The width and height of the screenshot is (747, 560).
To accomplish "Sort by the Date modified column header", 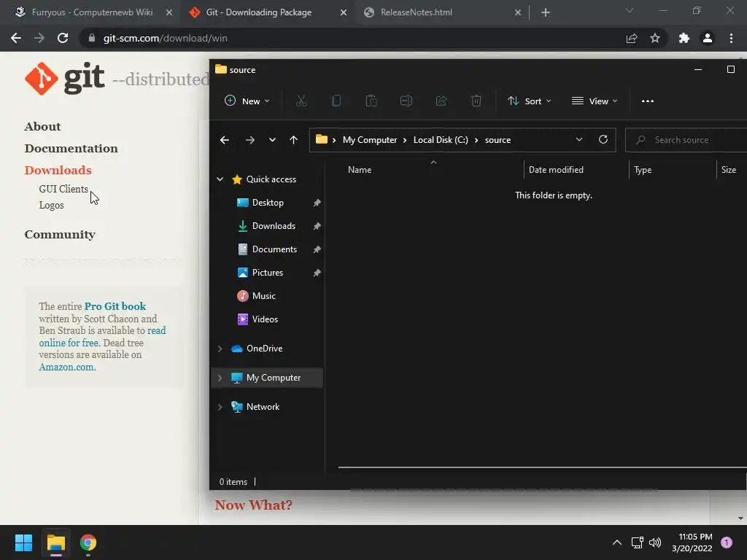I will tap(556, 170).
